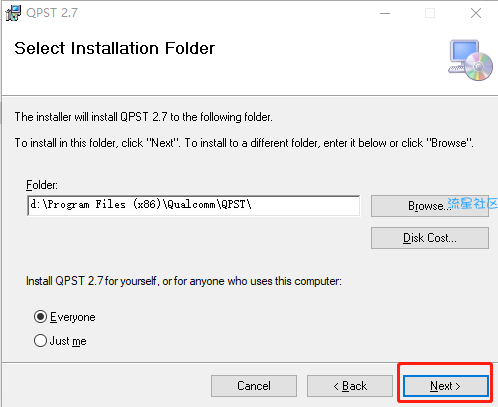Screen dimensions: 498x407
Task: Click the QPST 2.7 title bar text
Action: [x=52, y=13]
